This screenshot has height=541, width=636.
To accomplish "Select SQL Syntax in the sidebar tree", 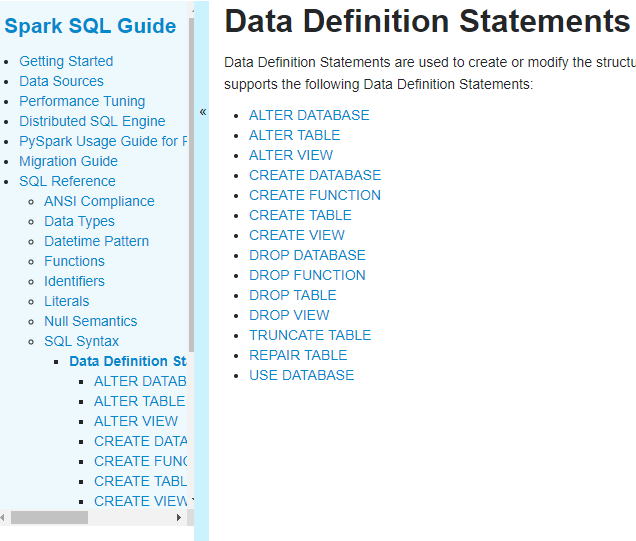I will pos(81,341).
